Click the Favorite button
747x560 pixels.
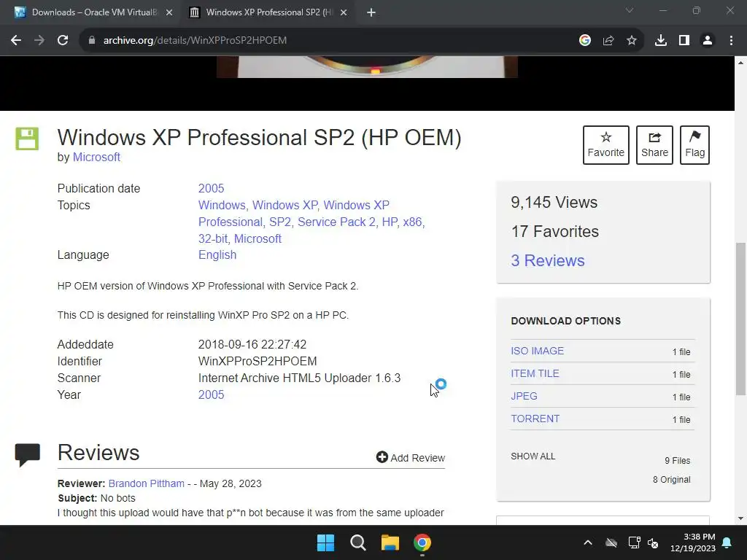coord(606,145)
